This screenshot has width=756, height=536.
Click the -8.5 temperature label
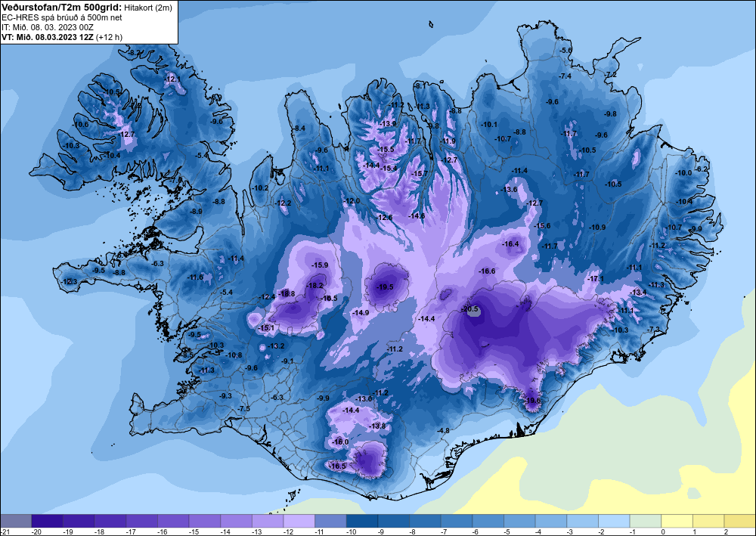187,355
